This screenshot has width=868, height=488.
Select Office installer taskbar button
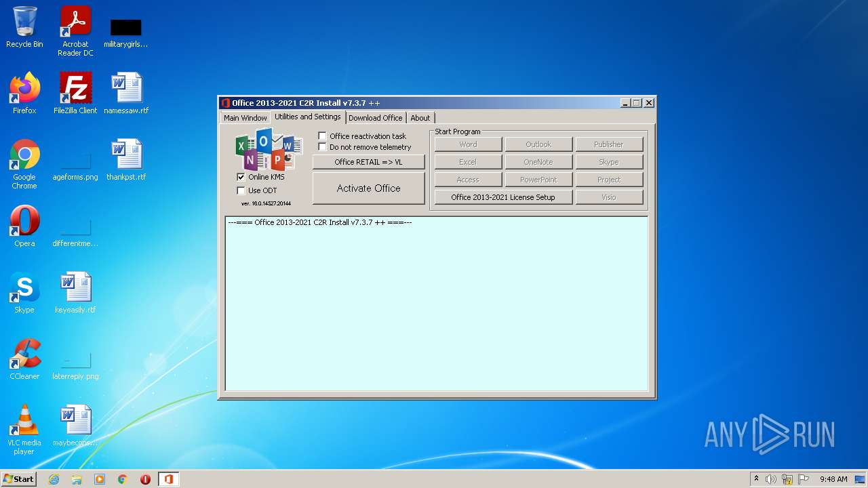[x=168, y=479]
